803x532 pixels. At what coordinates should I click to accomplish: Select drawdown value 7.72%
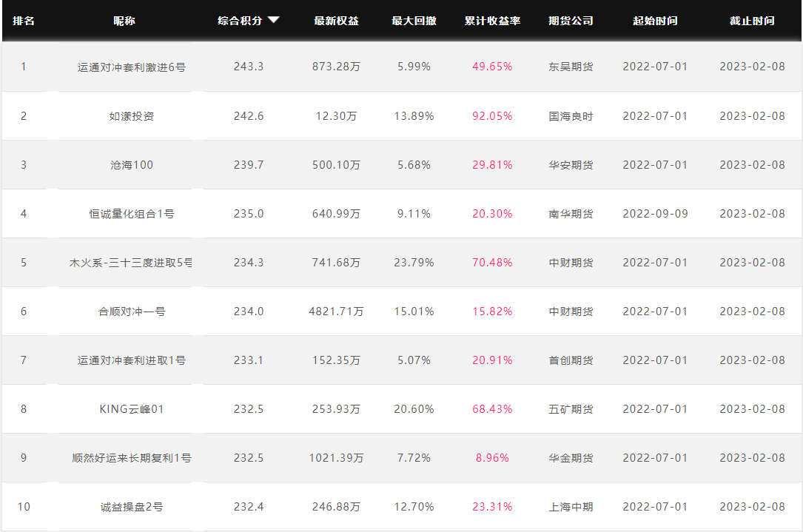click(x=414, y=458)
